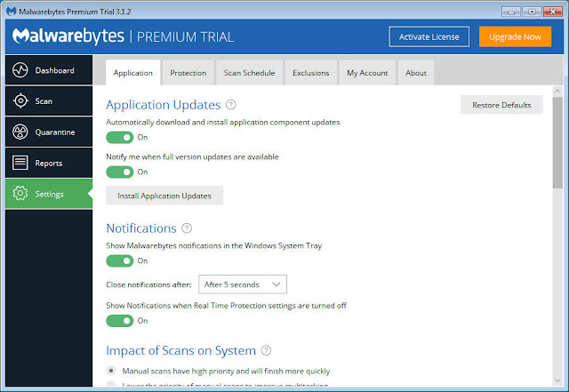Click the Reports list icon
Image resolution: width=569 pixels, height=392 pixels.
20,163
